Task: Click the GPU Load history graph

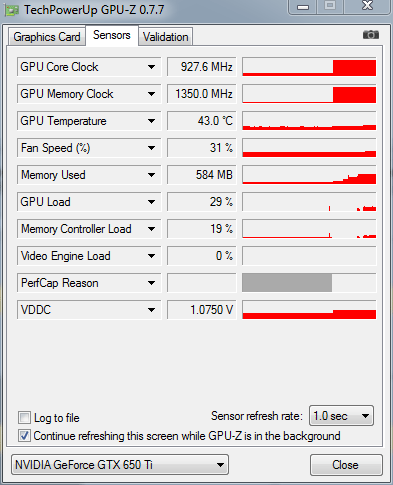Action: tap(309, 202)
